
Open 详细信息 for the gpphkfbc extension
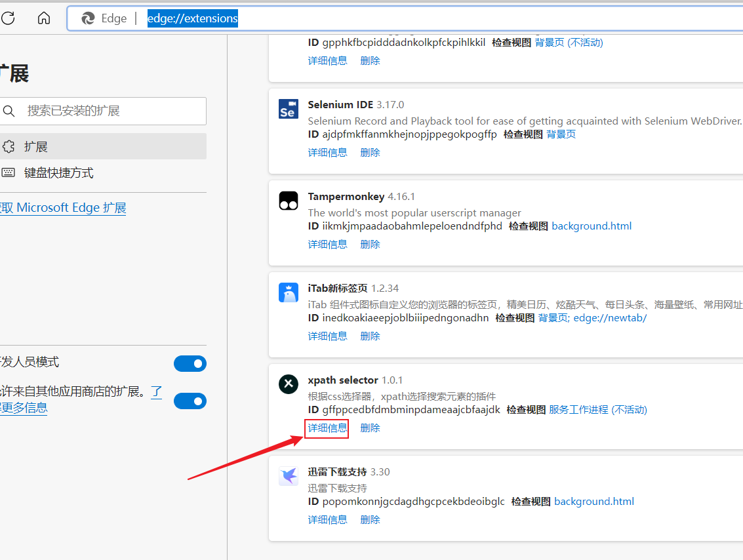point(327,60)
